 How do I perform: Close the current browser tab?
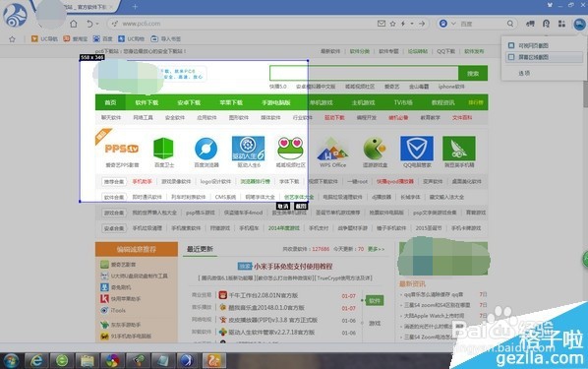coord(112,7)
